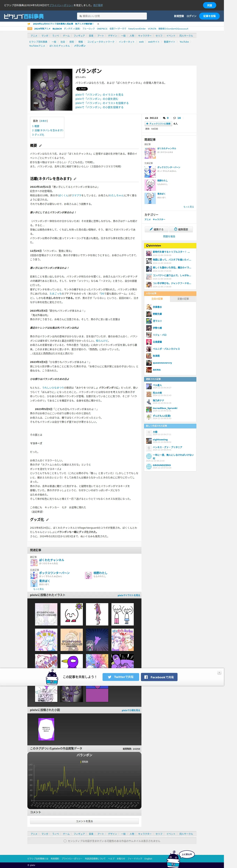Image resolution: width=237 pixels, height=868 pixels.
Task: Open the GROUNDZERO new article icon
Action: click(149, 466)
